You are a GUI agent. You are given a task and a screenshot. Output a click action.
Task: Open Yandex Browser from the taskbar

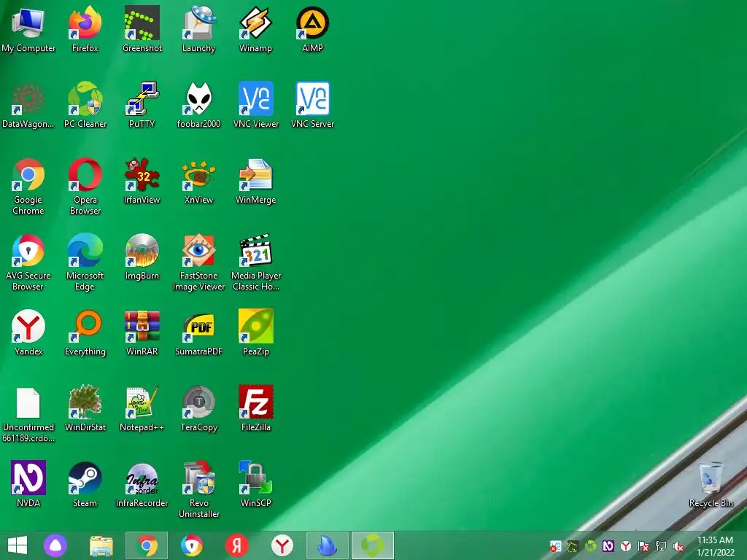[x=282, y=545]
